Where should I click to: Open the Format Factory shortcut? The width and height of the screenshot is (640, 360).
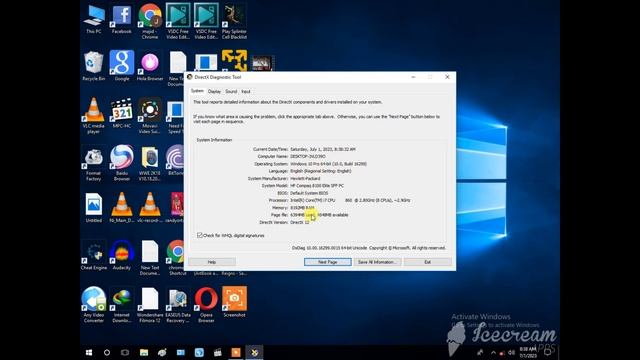click(x=93, y=163)
